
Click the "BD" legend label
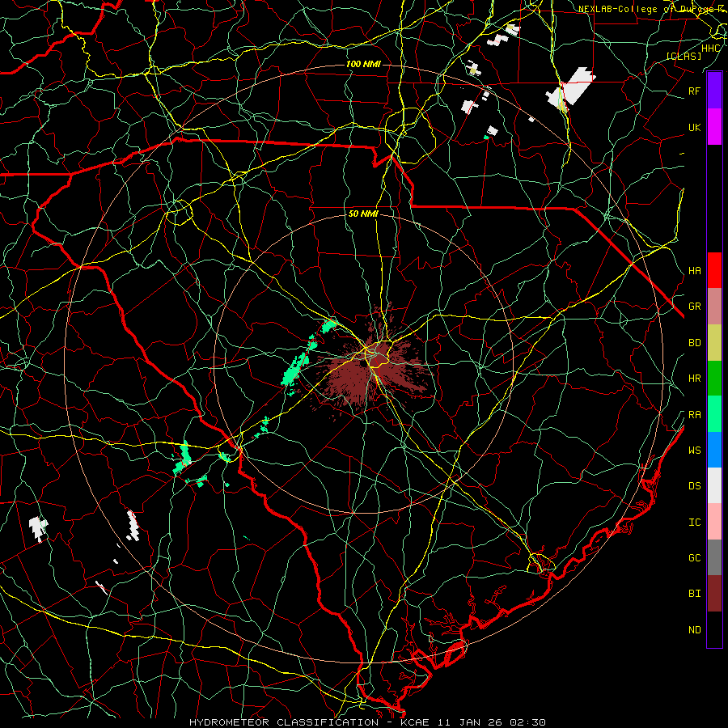click(694, 343)
